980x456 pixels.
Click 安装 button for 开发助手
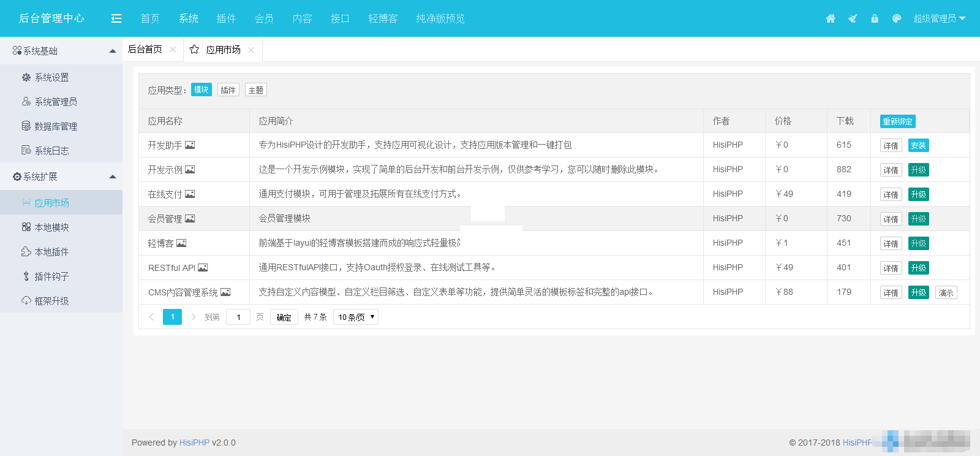(918, 145)
